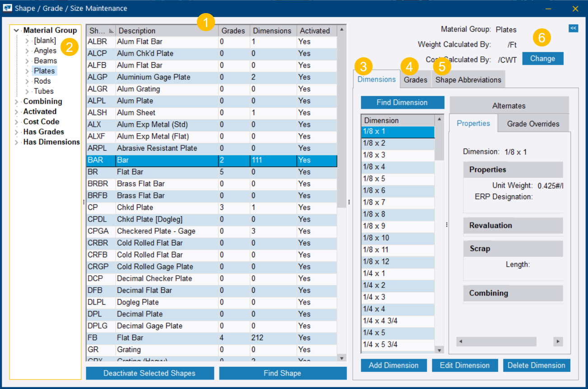Image resolution: width=588 pixels, height=389 pixels.
Task: Click Add Dimension
Action: pyautogui.click(x=393, y=365)
